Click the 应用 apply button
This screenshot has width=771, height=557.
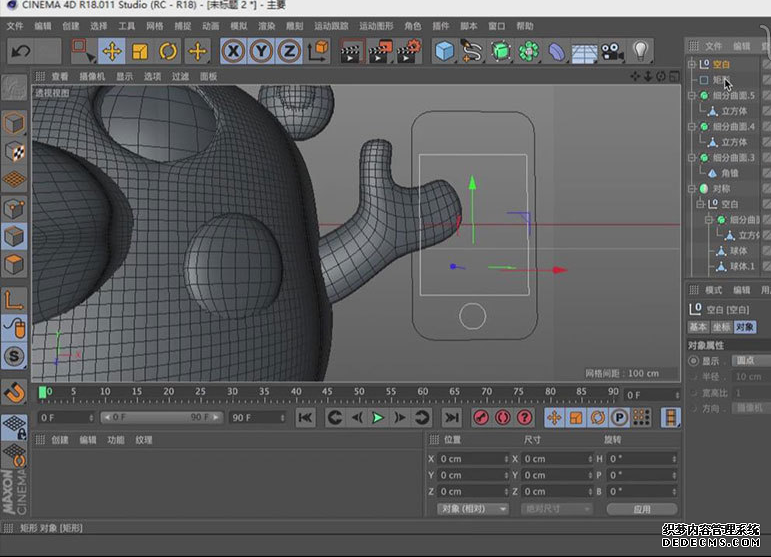tap(642, 509)
